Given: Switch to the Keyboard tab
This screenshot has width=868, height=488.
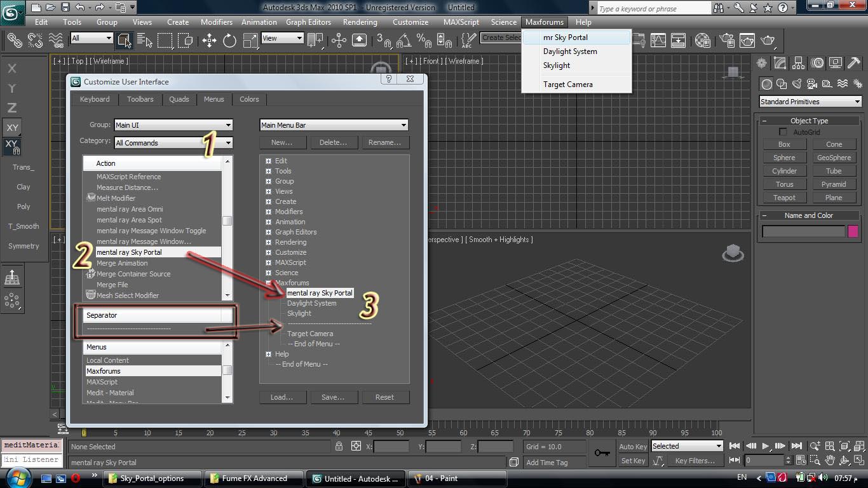Looking at the screenshot, I should (x=95, y=99).
